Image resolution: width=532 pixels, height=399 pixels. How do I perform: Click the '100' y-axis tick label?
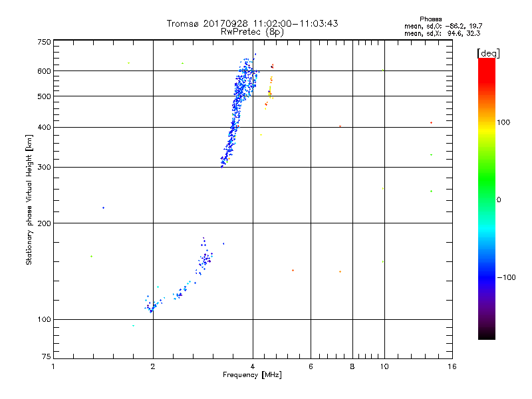tap(44, 319)
